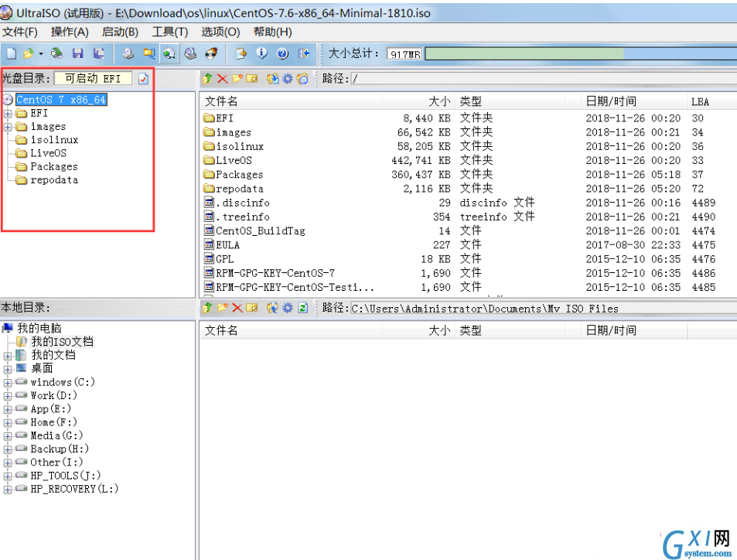The image size is (737, 560).
Task: Click the document-with-gear toolbar icon
Action: click(x=241, y=53)
